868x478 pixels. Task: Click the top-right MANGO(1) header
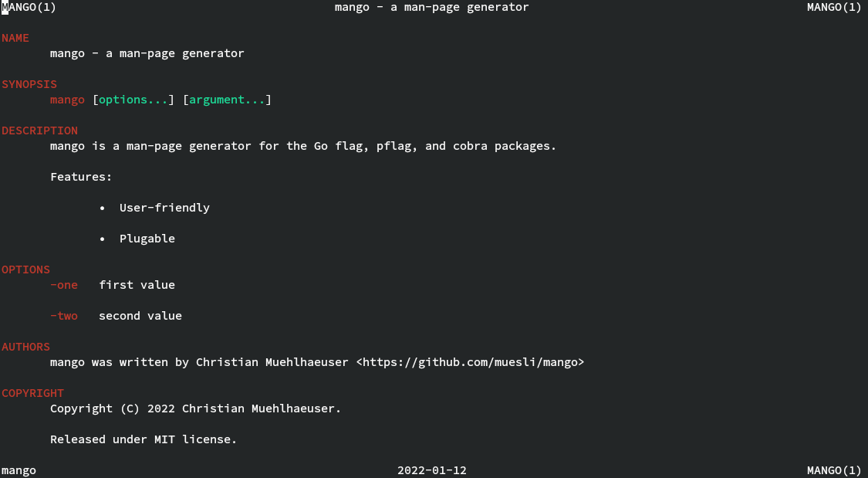point(833,7)
